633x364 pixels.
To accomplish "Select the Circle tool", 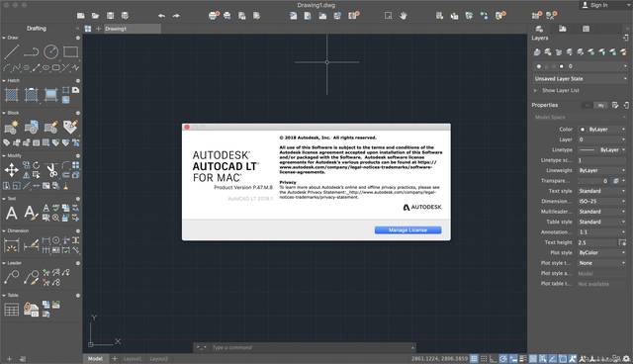I will tap(50, 51).
